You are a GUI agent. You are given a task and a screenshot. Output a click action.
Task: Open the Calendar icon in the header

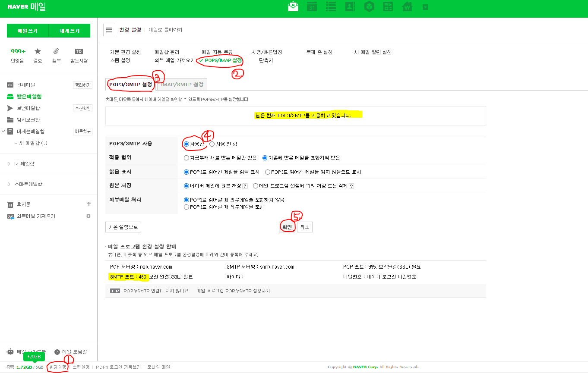point(312,6)
